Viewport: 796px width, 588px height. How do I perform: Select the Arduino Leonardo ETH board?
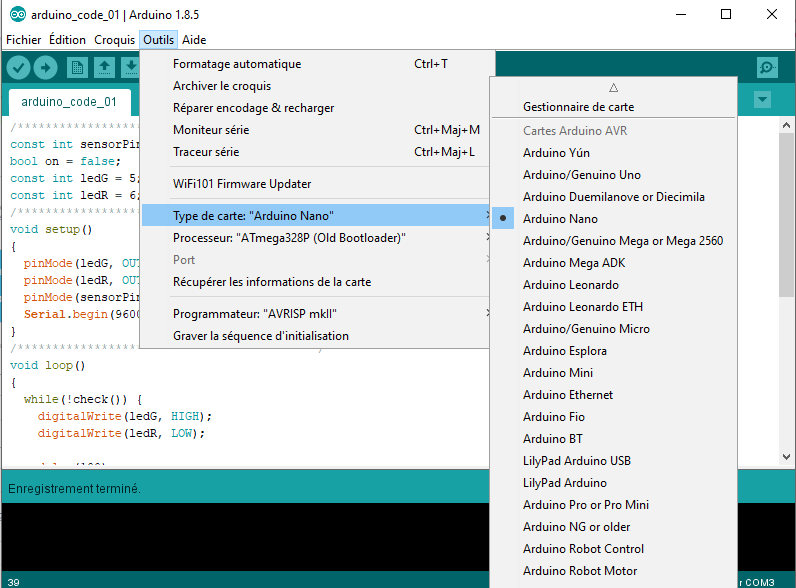(x=613, y=307)
